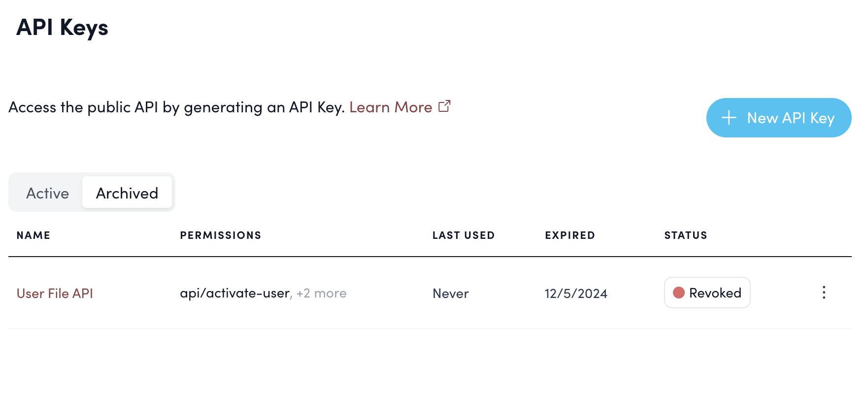Open the Learn More link
Image resolution: width=868 pixels, height=395 pixels.
pyautogui.click(x=391, y=107)
